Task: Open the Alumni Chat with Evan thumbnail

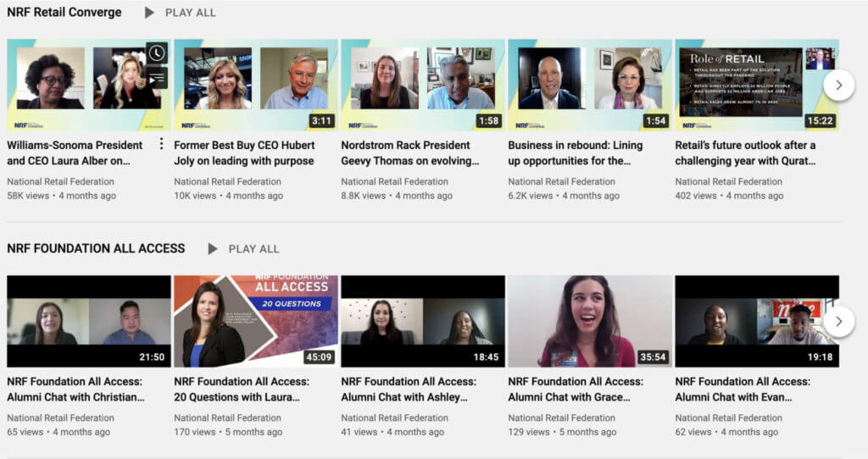Action: [757, 321]
